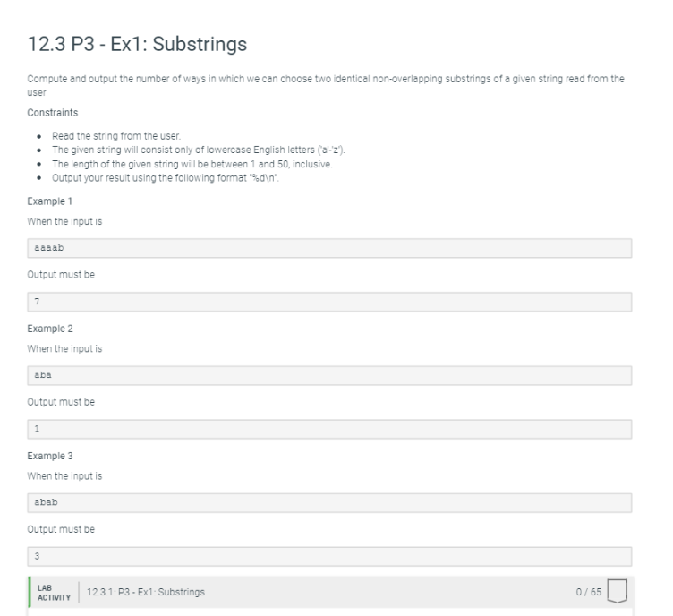Image resolution: width=673 pixels, height=616 pixels.
Task: Click the Example 2 heading
Action: point(50,329)
